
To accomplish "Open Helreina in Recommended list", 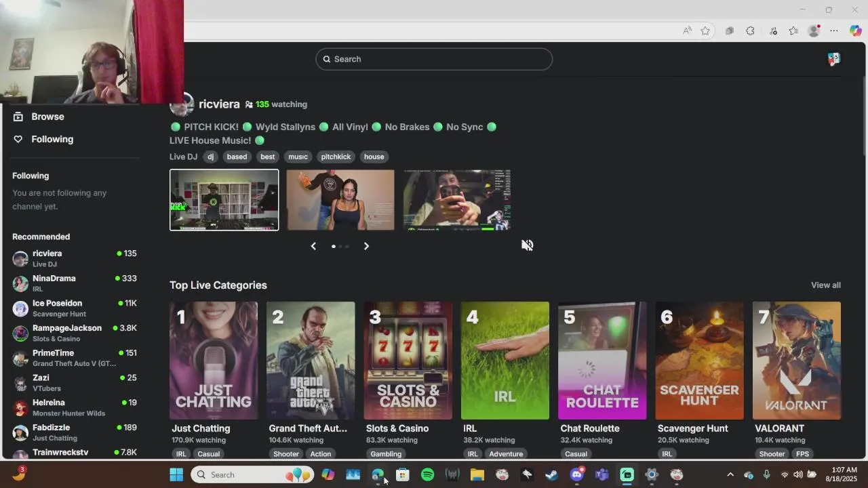I will (75, 407).
